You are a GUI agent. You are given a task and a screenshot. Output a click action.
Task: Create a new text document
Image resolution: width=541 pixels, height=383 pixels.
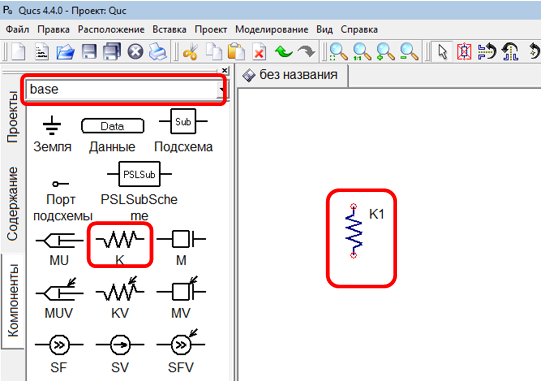tap(42, 52)
